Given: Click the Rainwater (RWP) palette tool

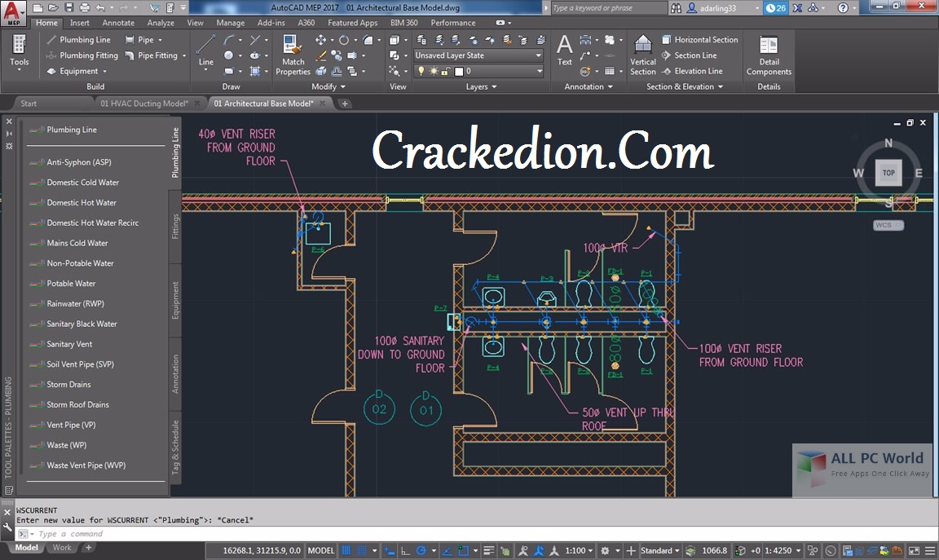Looking at the screenshot, I should click(76, 304).
